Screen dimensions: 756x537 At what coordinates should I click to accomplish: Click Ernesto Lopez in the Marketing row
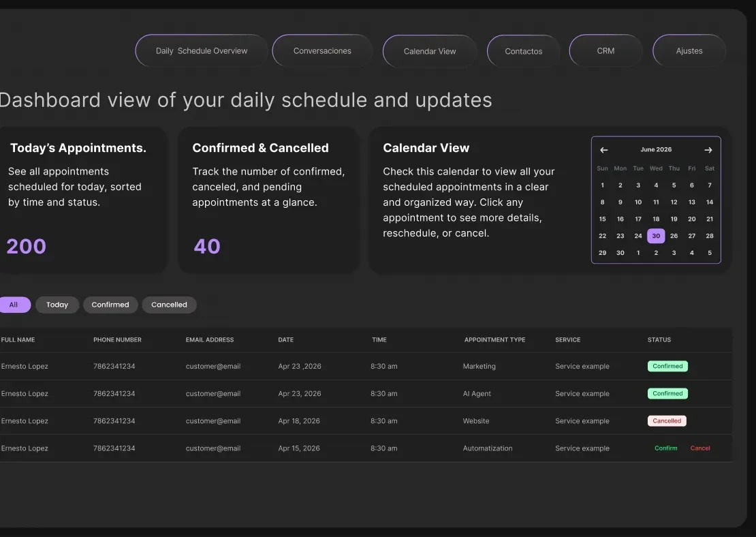pyautogui.click(x=25, y=366)
